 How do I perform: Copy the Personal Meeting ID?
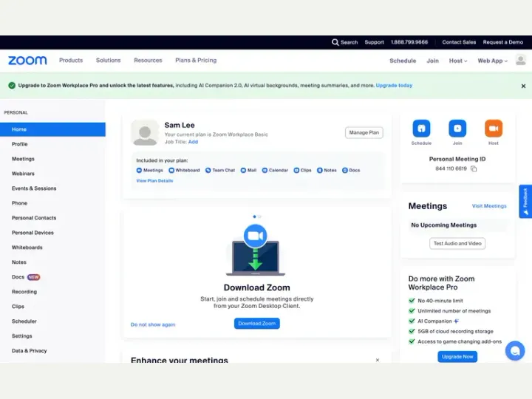[x=474, y=168]
